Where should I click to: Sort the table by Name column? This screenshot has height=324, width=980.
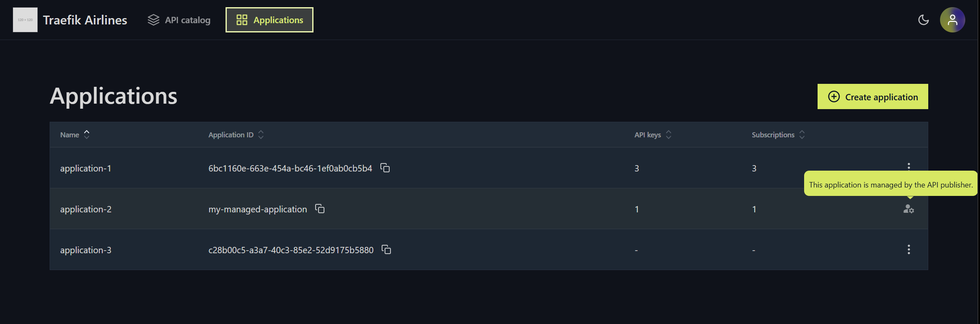click(x=75, y=134)
